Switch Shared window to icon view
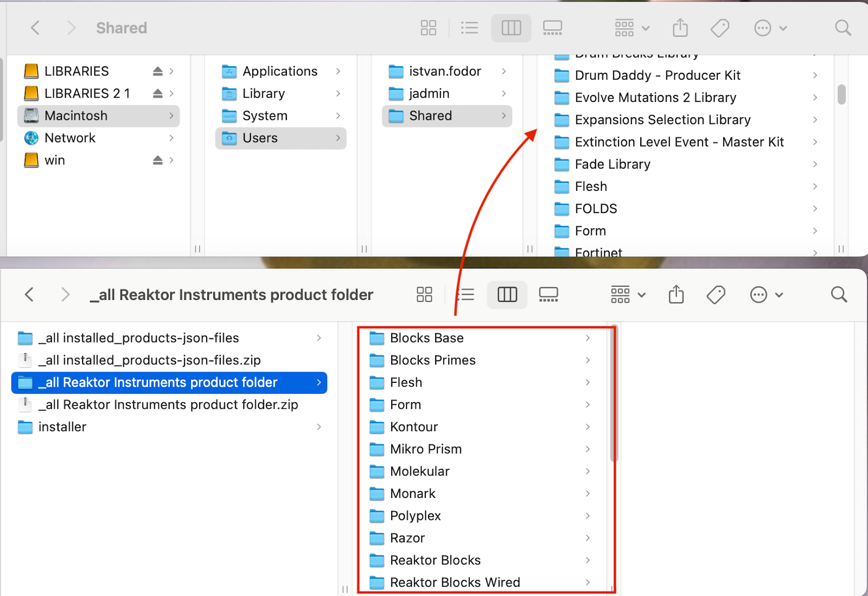868x596 pixels. 429,28
